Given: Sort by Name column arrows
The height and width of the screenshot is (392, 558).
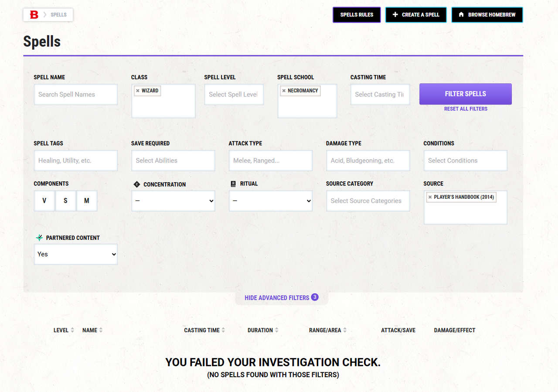Looking at the screenshot, I should pyautogui.click(x=101, y=330).
